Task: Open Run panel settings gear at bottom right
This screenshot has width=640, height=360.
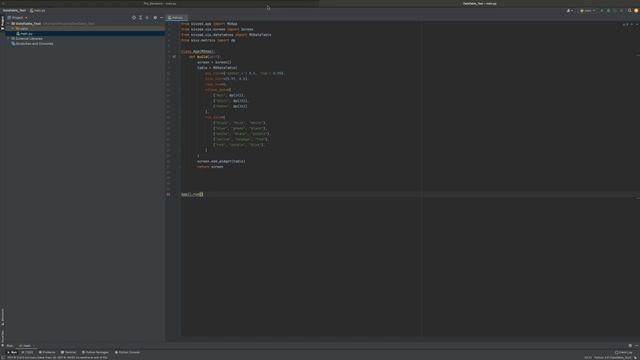Action: click(x=630, y=346)
